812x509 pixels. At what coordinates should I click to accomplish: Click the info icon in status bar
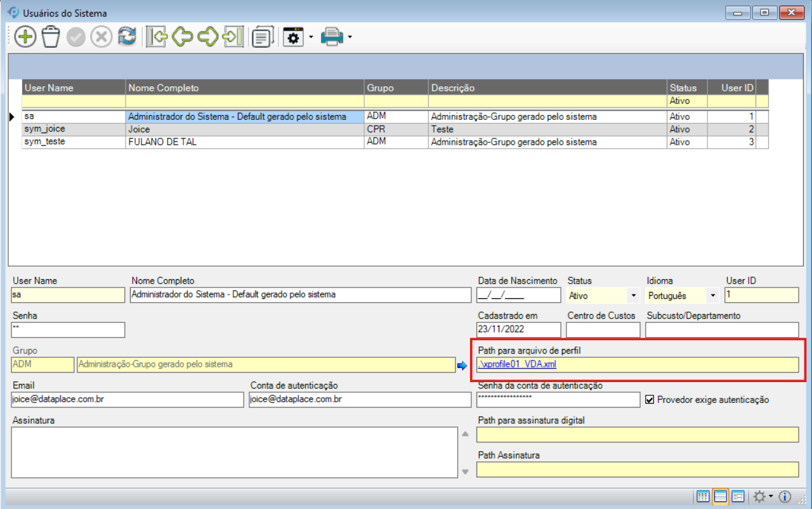click(785, 496)
